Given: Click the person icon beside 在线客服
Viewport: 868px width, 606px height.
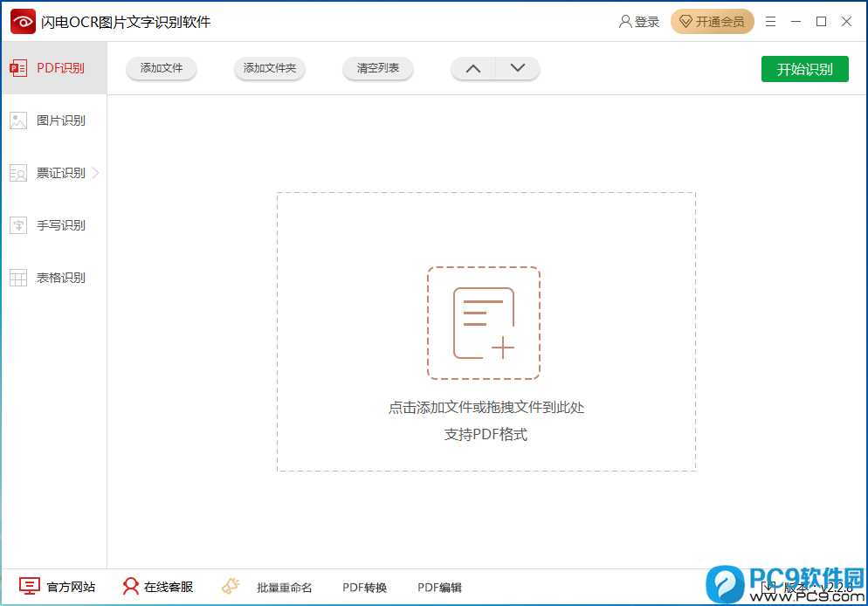Looking at the screenshot, I should (131, 586).
